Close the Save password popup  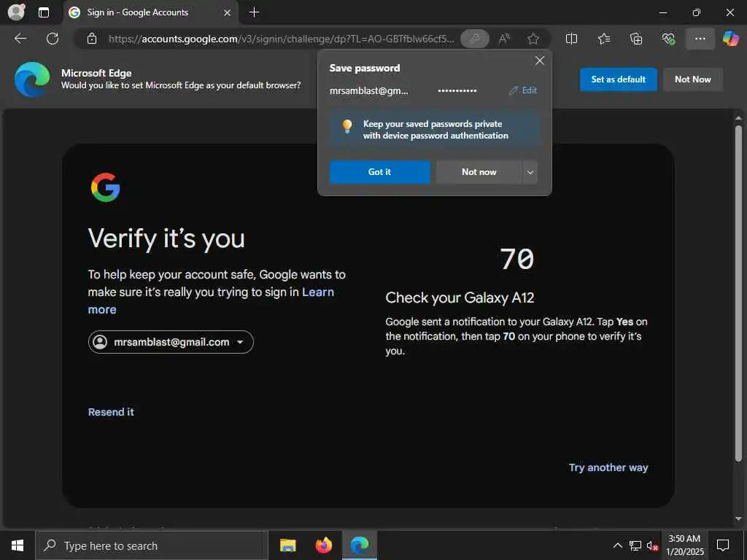(x=539, y=61)
